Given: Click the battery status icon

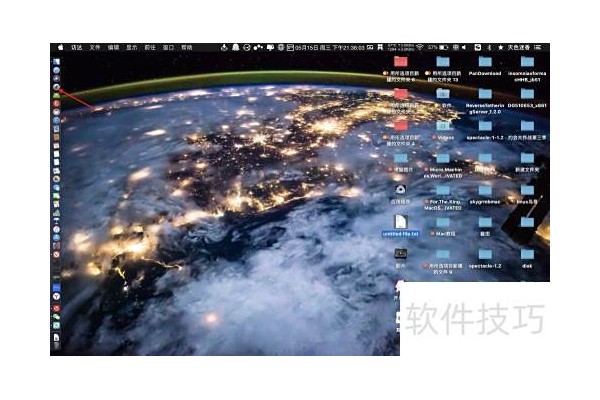Looking at the screenshot, I should pyautogui.click(x=443, y=47).
